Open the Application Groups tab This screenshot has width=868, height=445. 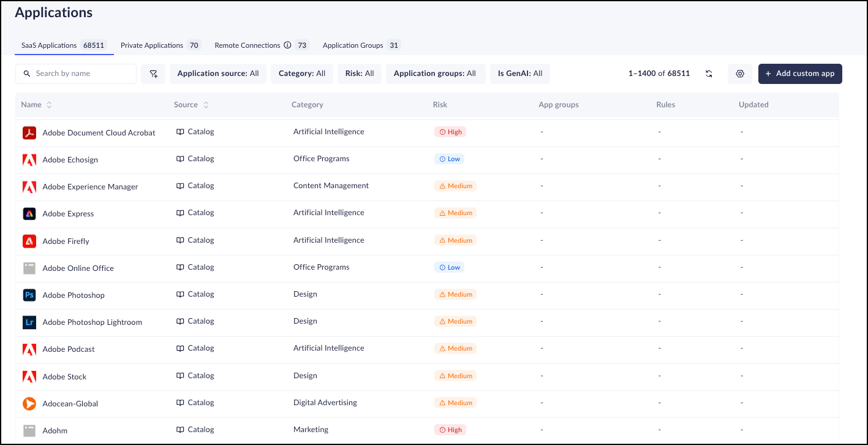(353, 45)
